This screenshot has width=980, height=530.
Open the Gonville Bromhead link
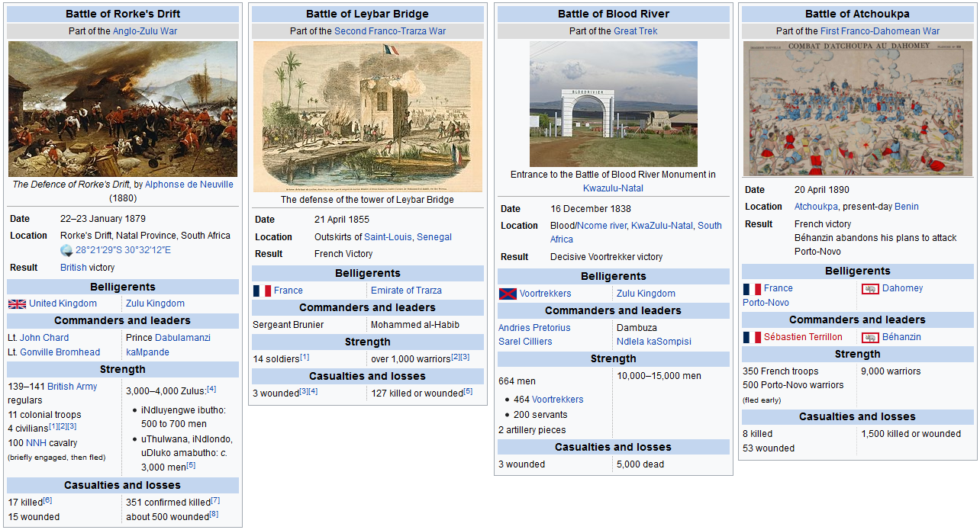tap(60, 352)
